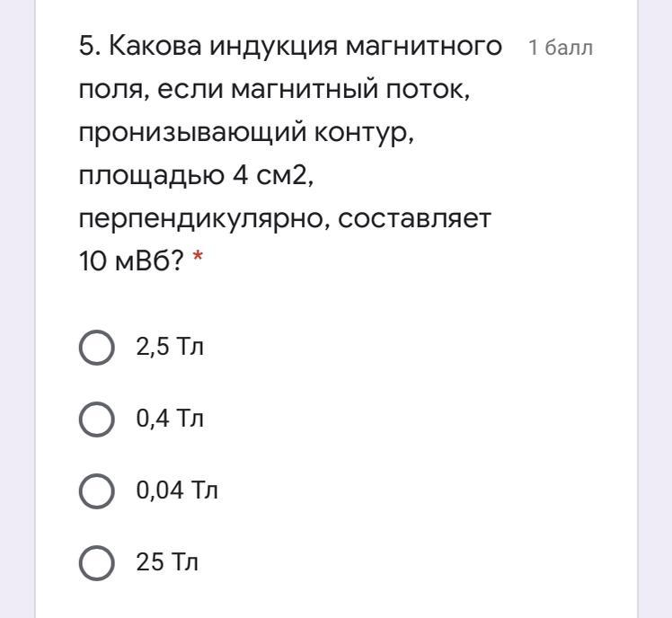
Task: Click the "2,5 Тл" answer label text
Action: click(170, 348)
